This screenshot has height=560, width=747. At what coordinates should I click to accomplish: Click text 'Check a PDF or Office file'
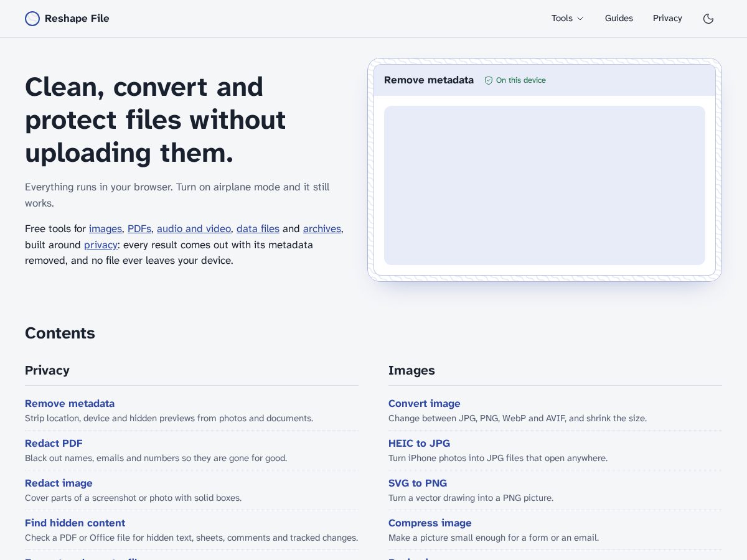coord(78,538)
